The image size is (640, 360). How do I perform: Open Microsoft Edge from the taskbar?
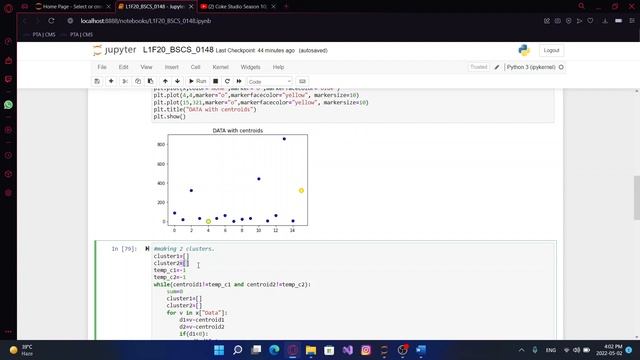tap(274, 350)
